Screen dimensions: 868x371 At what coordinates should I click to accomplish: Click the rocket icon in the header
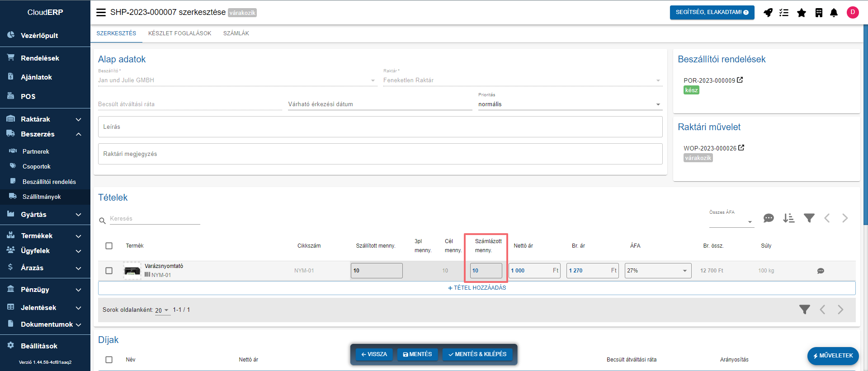coord(768,13)
